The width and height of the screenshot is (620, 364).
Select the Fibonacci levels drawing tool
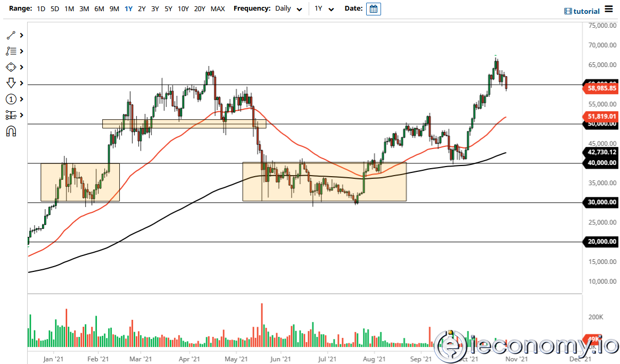point(11,52)
